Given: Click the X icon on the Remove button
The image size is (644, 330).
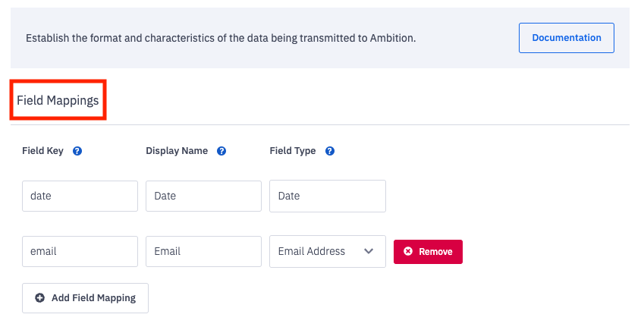Looking at the screenshot, I should (408, 252).
